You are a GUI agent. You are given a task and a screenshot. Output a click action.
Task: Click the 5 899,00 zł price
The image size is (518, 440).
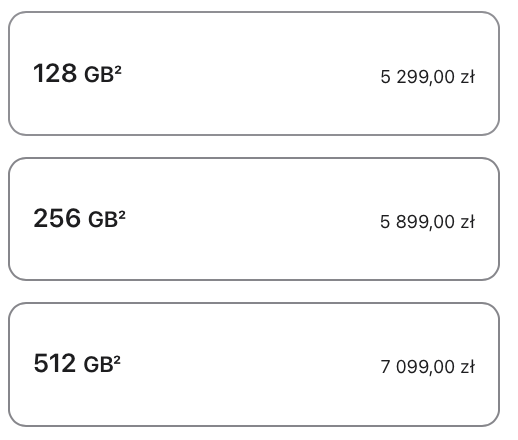428,222
